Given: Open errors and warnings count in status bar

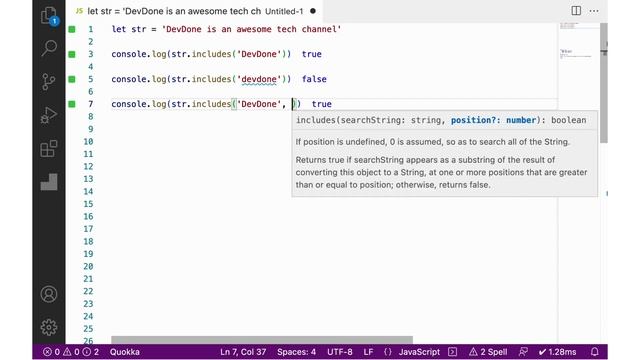Looking at the screenshot, I should (x=71, y=352).
